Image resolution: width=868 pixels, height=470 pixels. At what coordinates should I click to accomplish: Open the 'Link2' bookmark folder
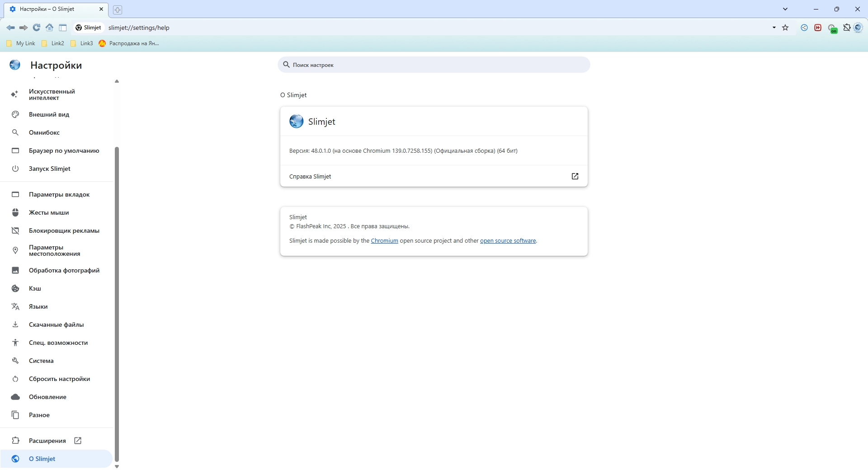(x=53, y=43)
